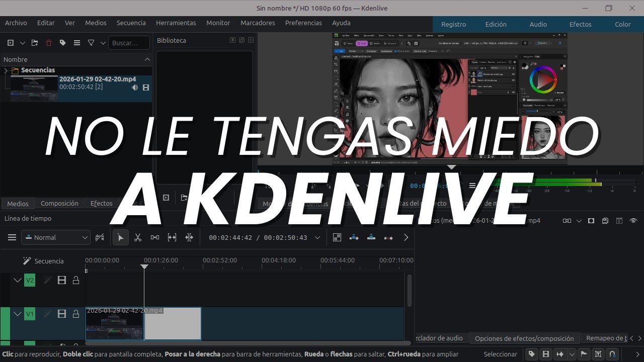Viewport: 644px width, 362px height.
Task: Open the Preferencias menu
Action: click(303, 23)
